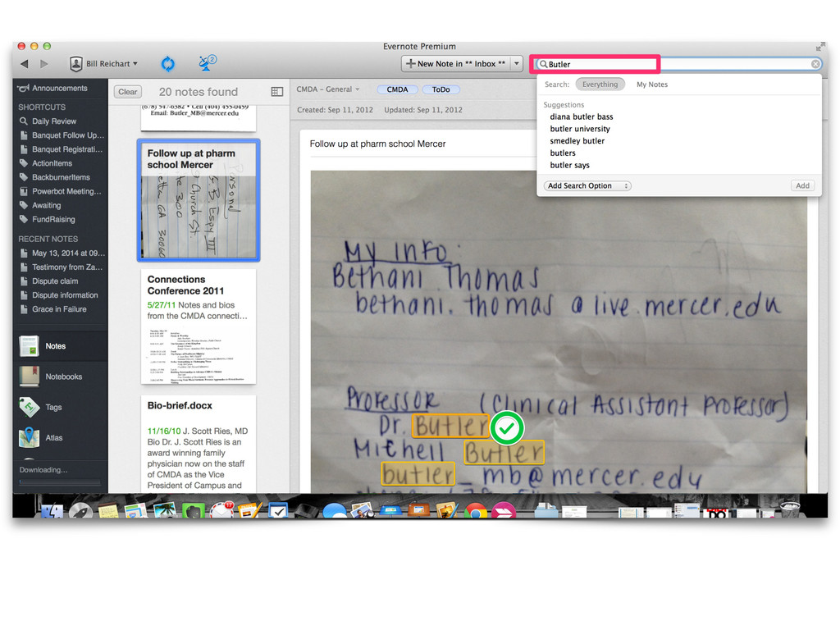The image size is (840, 630).
Task: Open recent note May 13, 2014
Action: click(x=62, y=253)
